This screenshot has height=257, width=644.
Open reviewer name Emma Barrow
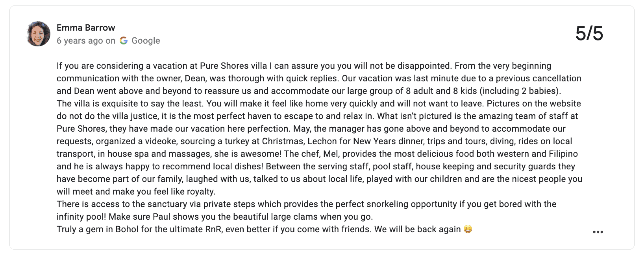pos(86,28)
